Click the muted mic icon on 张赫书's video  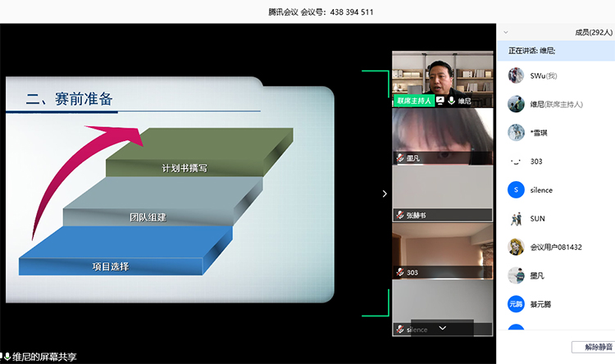point(400,216)
